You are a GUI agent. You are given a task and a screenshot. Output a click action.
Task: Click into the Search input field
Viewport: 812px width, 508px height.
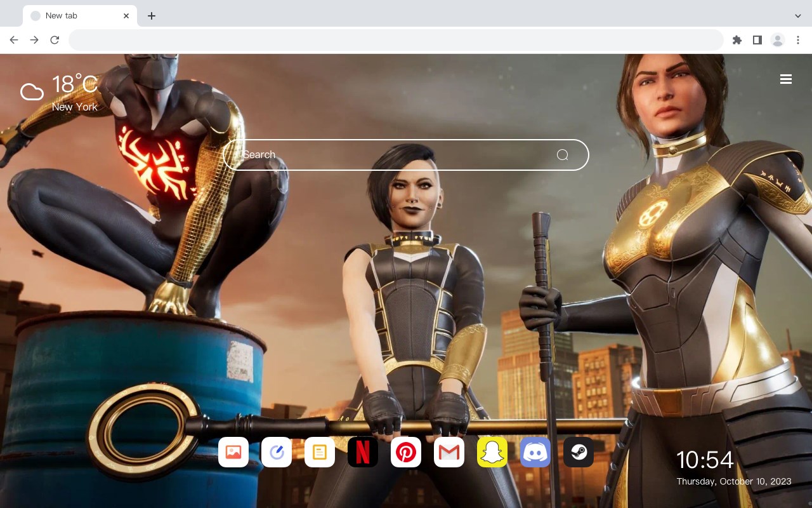tap(406, 155)
